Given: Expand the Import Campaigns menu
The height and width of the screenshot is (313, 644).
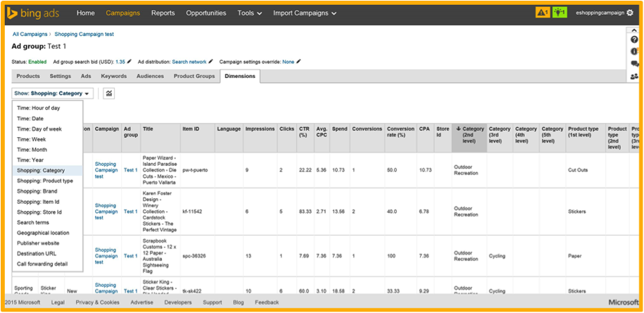Looking at the screenshot, I should point(304,13).
